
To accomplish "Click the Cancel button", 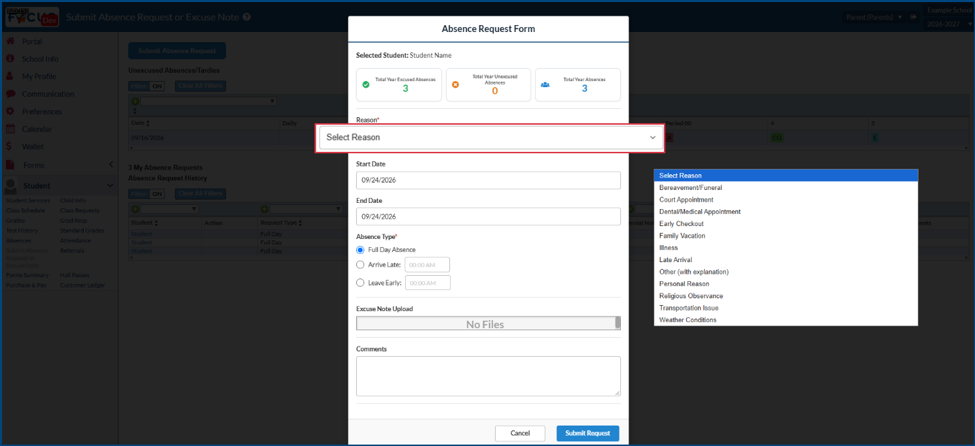I will [x=520, y=433].
